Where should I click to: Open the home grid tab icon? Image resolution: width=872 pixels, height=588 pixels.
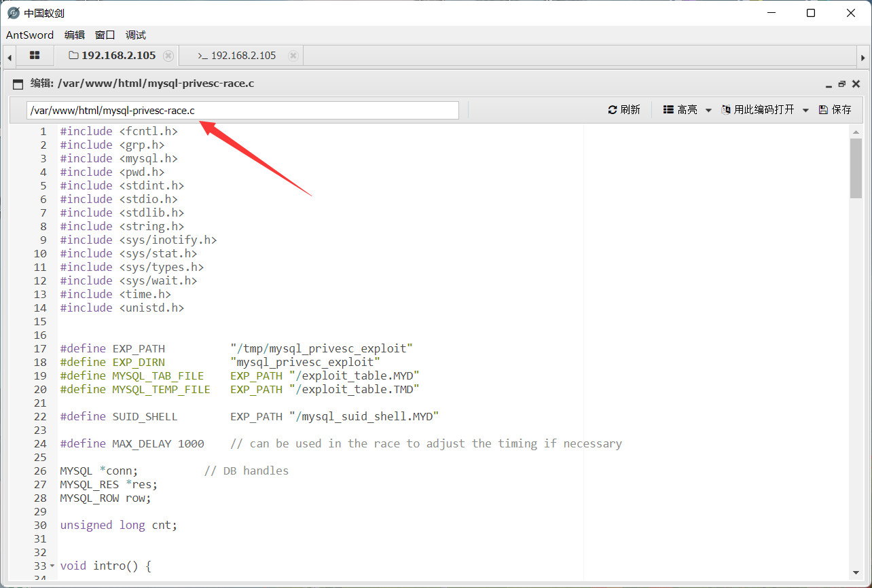35,56
